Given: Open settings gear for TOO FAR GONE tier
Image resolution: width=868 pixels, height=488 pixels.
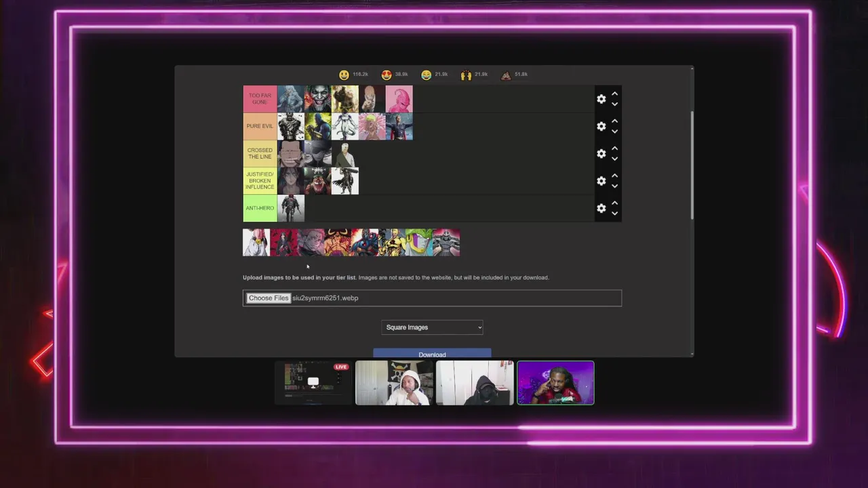Looking at the screenshot, I should coord(601,99).
